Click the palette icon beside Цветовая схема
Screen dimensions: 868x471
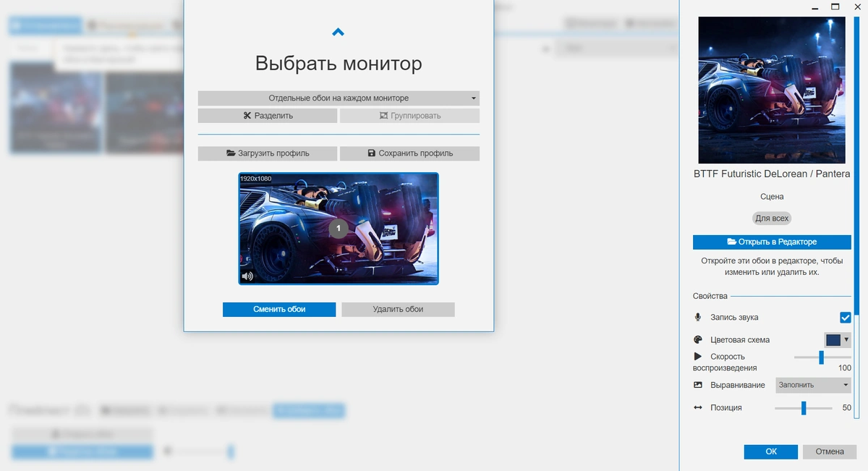coord(698,340)
